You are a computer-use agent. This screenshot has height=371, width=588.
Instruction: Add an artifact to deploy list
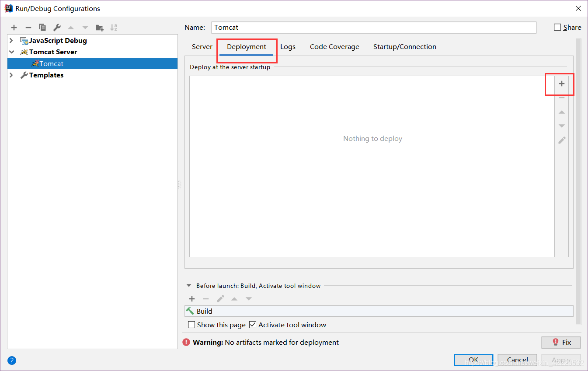click(562, 84)
